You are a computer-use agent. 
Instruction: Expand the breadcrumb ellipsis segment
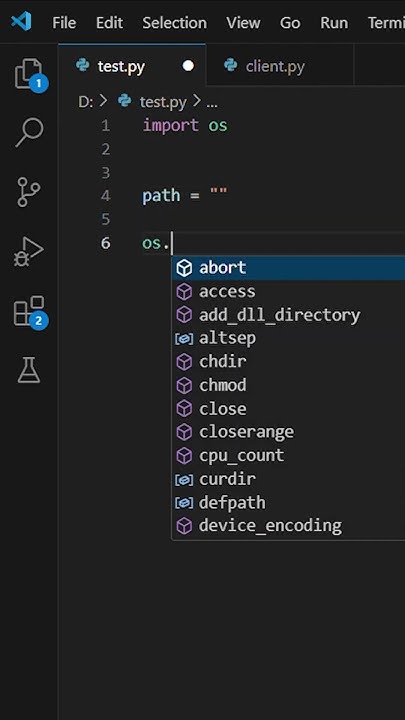coord(212,102)
